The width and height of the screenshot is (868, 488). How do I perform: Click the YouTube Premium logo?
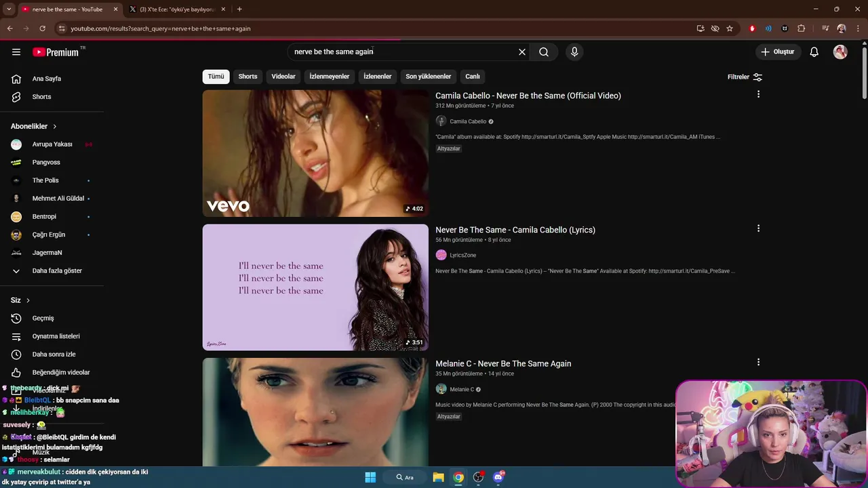click(x=56, y=52)
